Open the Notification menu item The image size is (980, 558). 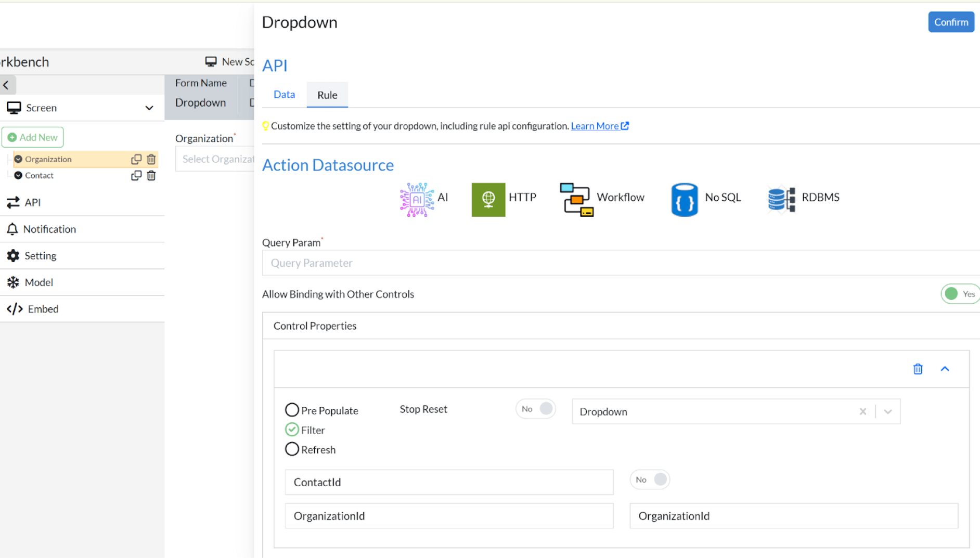coord(49,229)
